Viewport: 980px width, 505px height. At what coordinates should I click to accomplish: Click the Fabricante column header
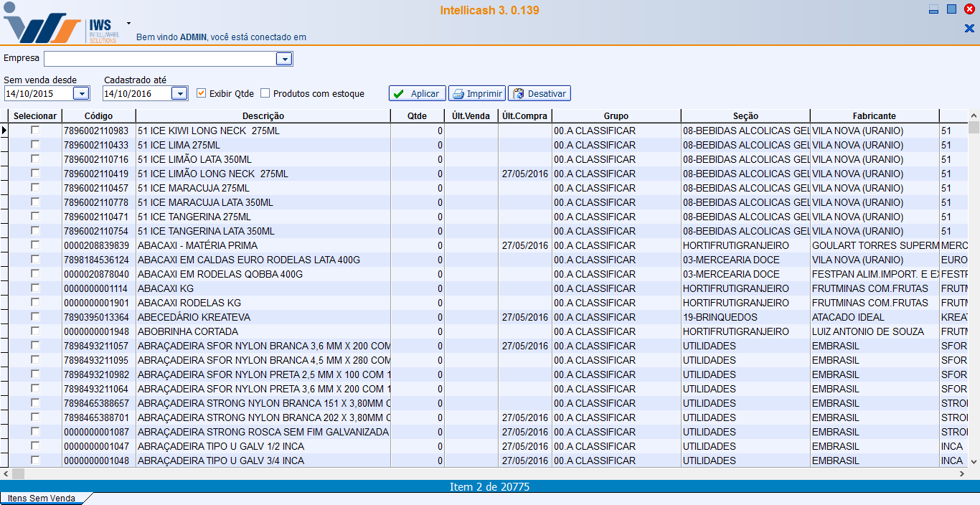875,116
